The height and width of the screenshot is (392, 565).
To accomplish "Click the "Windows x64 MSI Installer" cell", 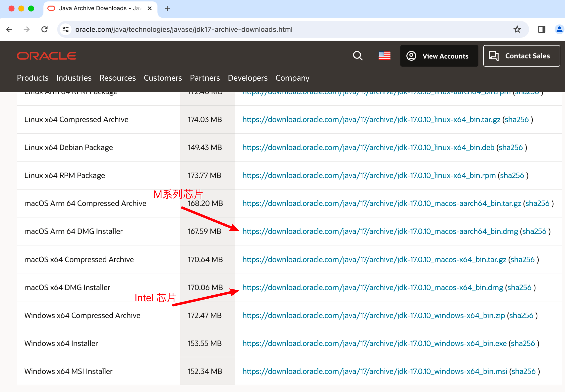I will (98, 371).
